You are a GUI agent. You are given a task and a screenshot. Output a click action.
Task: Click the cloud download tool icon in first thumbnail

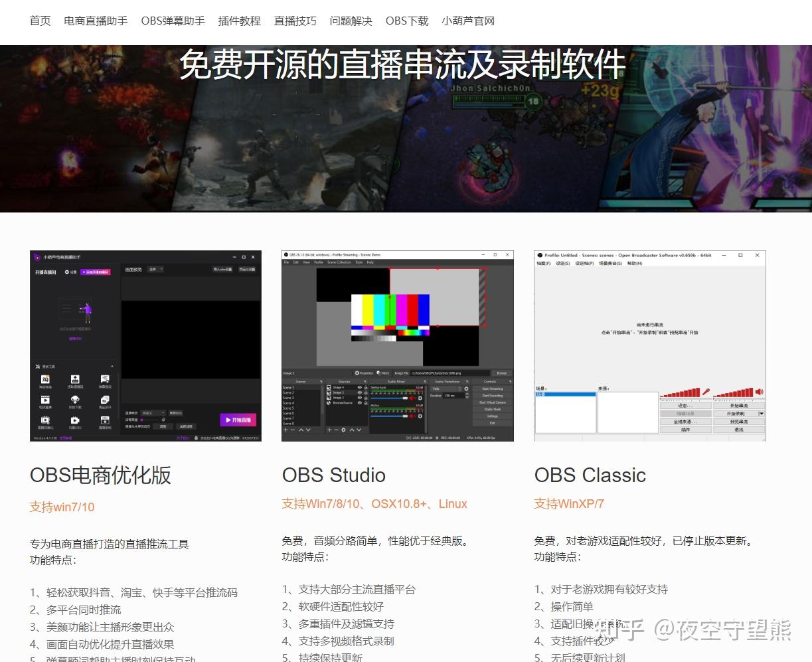[x=75, y=400]
